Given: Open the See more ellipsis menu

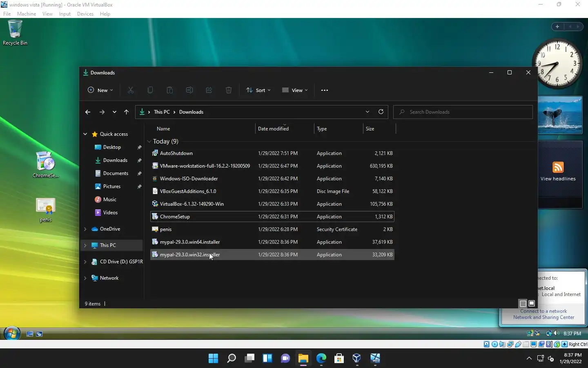Looking at the screenshot, I should tap(325, 90).
